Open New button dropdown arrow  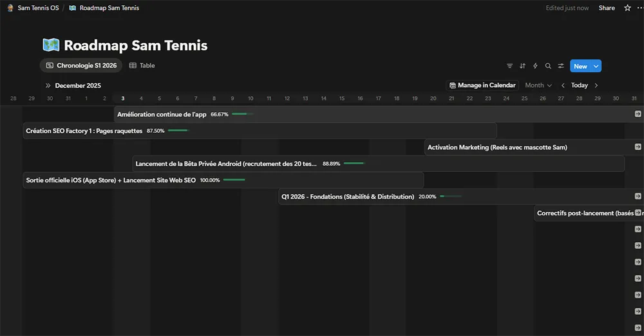point(596,66)
